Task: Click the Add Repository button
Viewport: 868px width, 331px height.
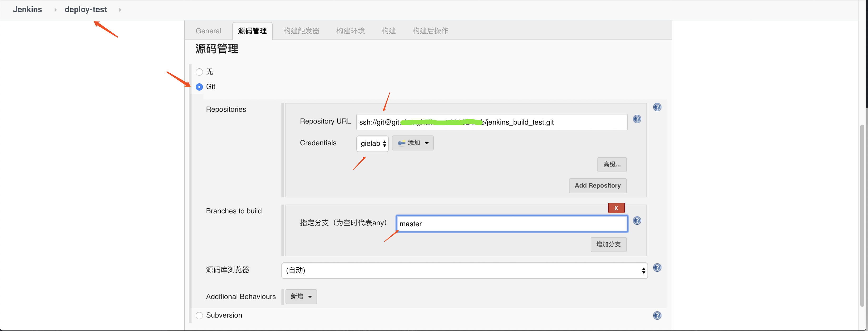Action: point(598,185)
